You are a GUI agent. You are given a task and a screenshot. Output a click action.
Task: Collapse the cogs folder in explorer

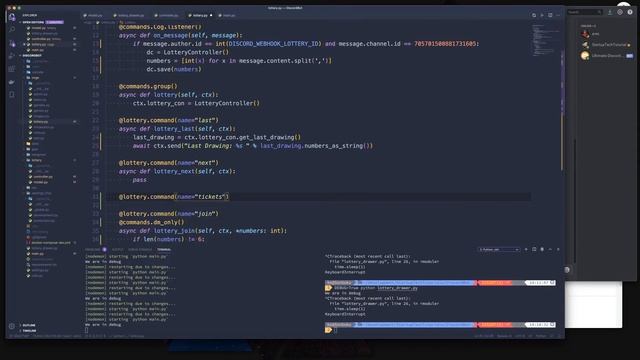[x=36, y=78]
